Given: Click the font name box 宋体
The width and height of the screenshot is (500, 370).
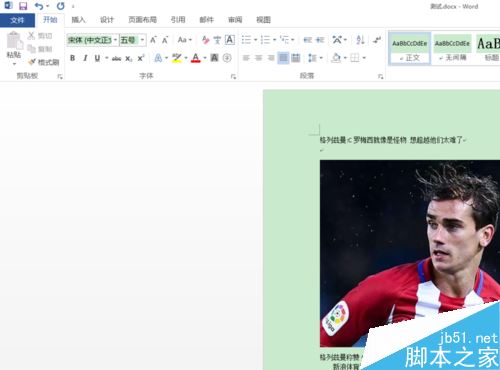Looking at the screenshot, I should tap(89, 40).
